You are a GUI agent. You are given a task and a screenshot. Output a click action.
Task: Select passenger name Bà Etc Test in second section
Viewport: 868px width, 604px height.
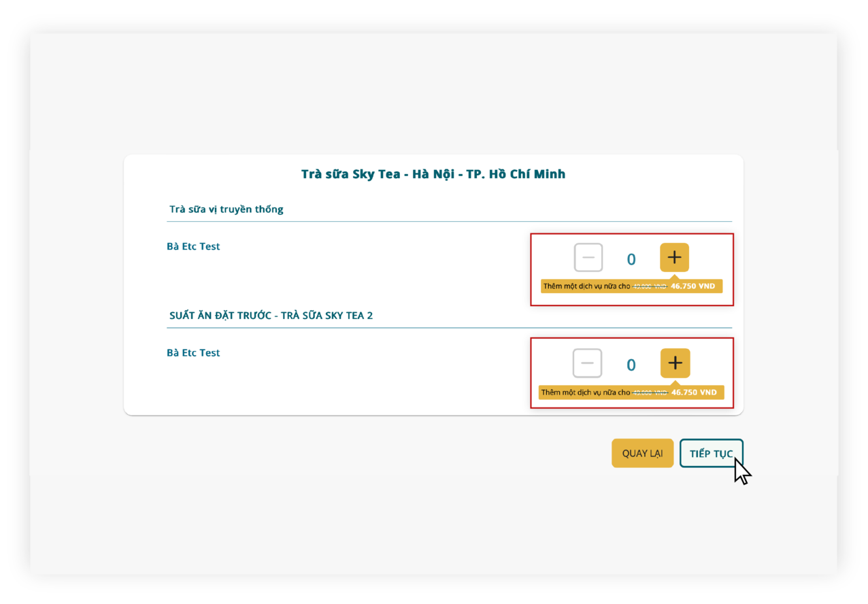pos(193,352)
